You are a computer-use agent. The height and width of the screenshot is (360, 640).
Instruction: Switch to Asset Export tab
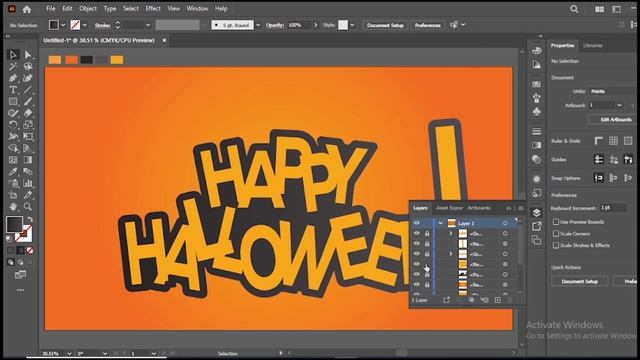point(450,208)
